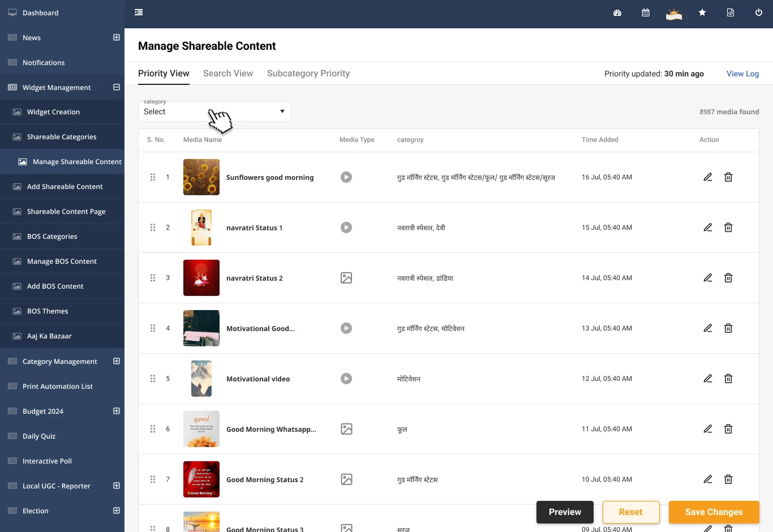Viewport: 773px width, 532px height.
Task: Open Widget Creation in sidebar
Action: pos(62,112)
